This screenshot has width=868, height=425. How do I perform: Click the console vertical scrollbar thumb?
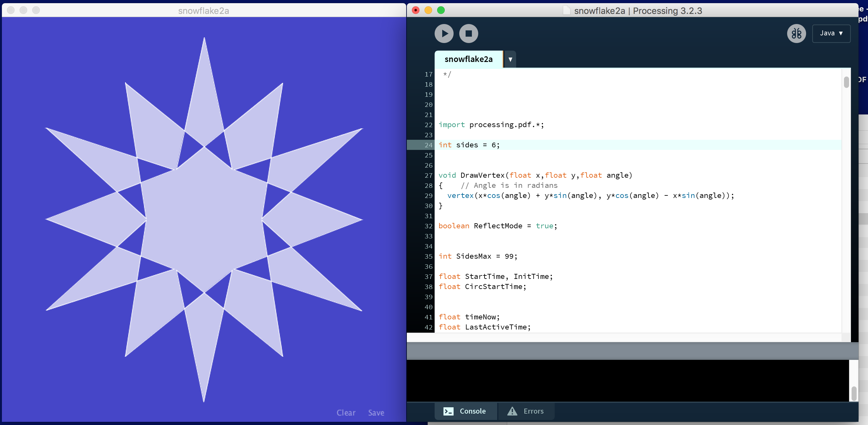pos(853,393)
